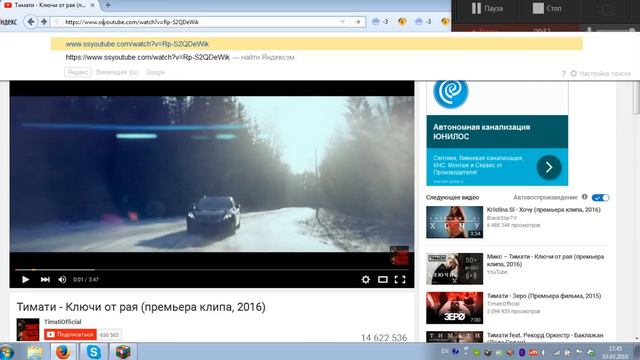Viewport: 640px width, 360px height.
Task: Open Windows Explorer from taskbar
Action: coord(35,352)
